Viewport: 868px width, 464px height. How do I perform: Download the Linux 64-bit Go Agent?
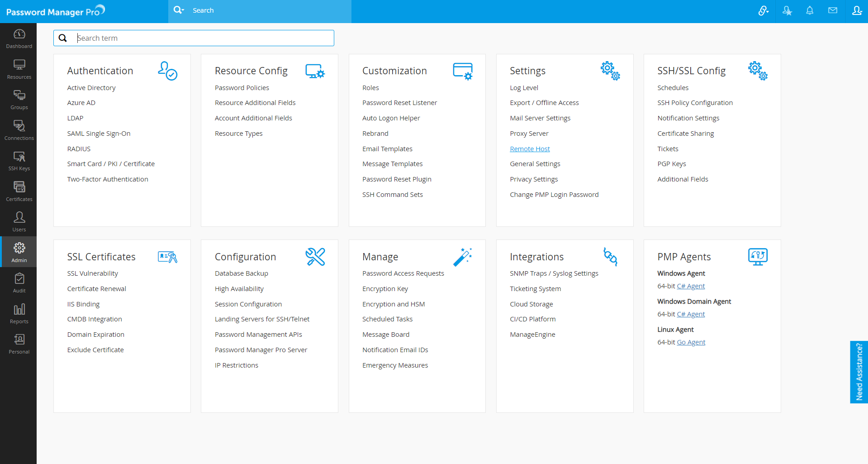691,342
